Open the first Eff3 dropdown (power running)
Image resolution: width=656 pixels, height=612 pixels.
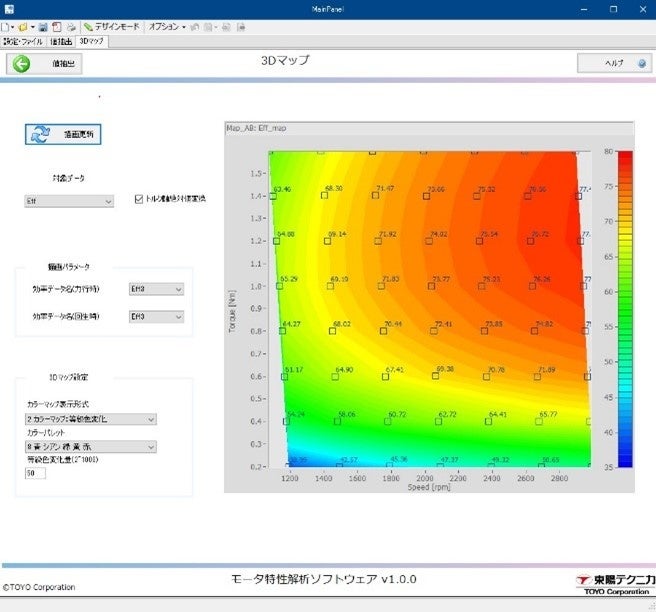click(156, 289)
